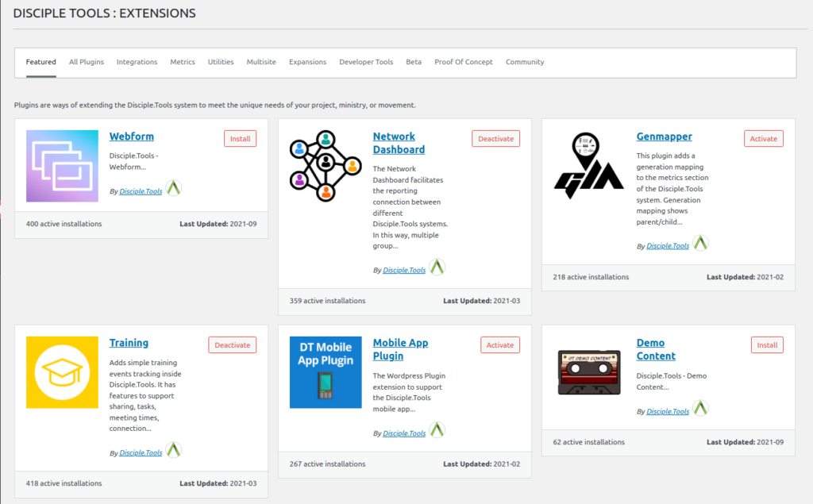Select the Integrations tab

pos(137,62)
